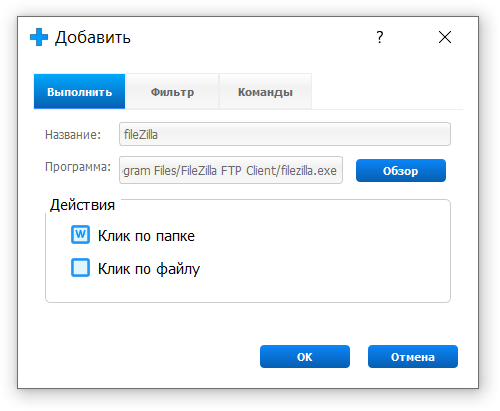Click the Отмена cancel button
This screenshot has height=411, width=500.
tap(413, 357)
